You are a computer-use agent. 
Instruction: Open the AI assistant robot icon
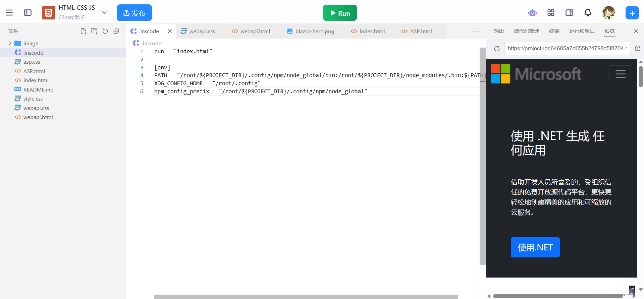point(532,13)
